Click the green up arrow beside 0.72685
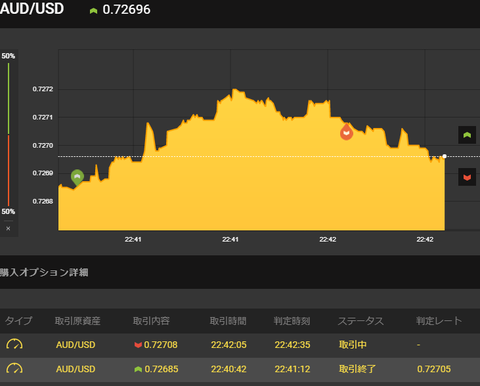Screen dimensions: 480x386 tap(138, 369)
